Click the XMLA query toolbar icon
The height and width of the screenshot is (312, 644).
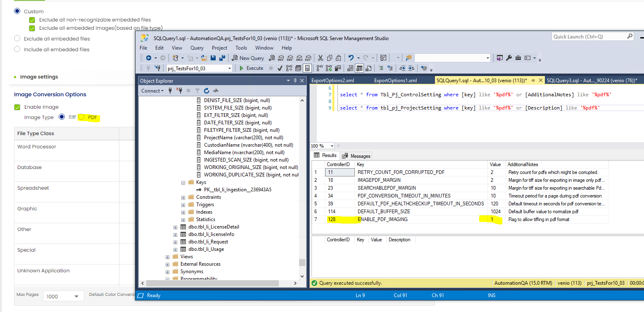[x=299, y=58]
